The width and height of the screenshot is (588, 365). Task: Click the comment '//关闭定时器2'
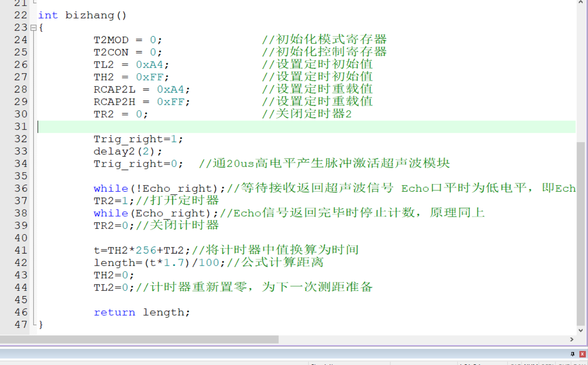coord(307,114)
